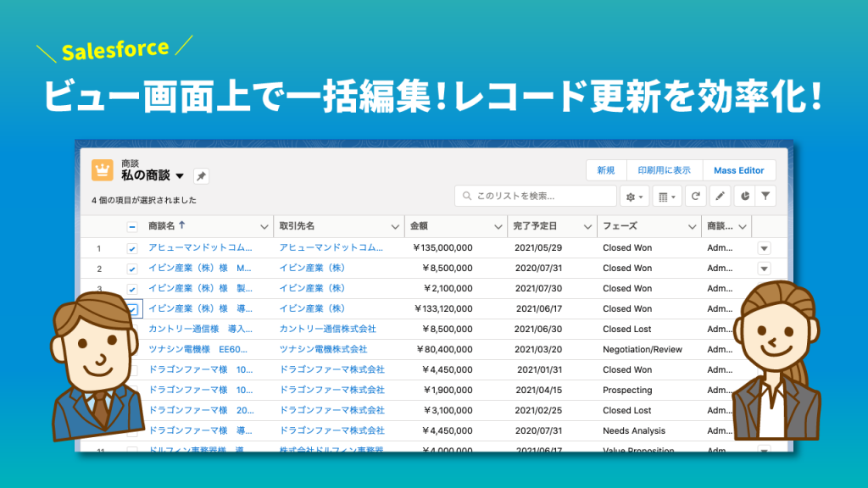Open the ツナシン電機様 EE60... opportunity link

[198, 349]
